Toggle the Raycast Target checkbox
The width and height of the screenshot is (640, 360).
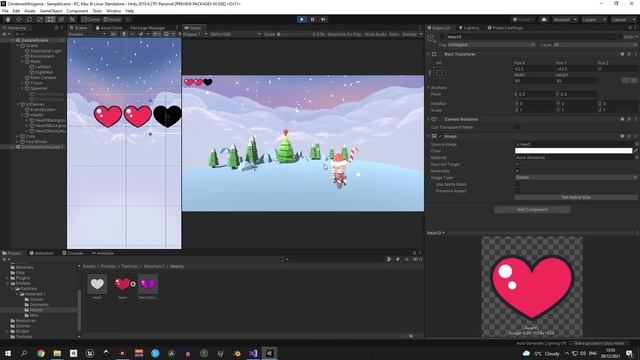(x=517, y=164)
